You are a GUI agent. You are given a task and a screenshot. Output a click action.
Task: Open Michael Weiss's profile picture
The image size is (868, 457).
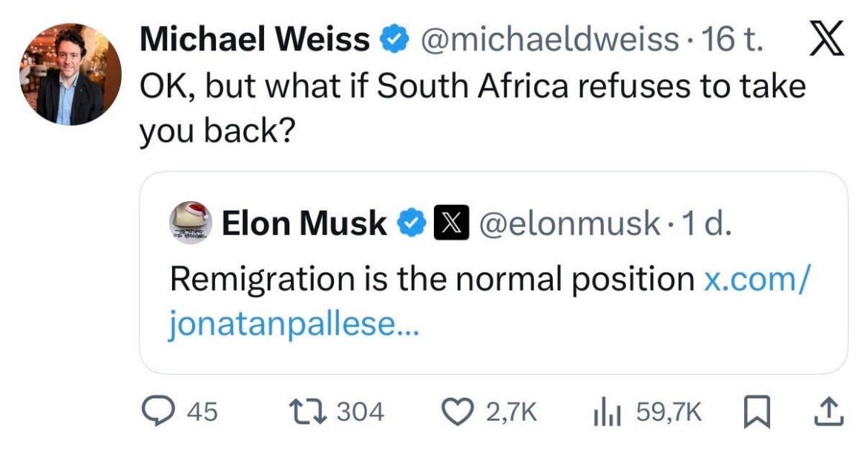tap(71, 74)
